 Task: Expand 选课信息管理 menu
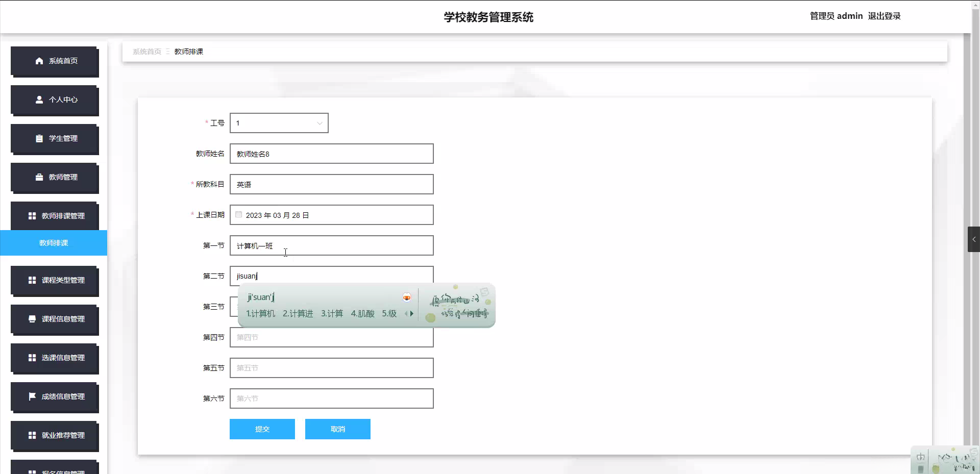pyautogui.click(x=54, y=358)
